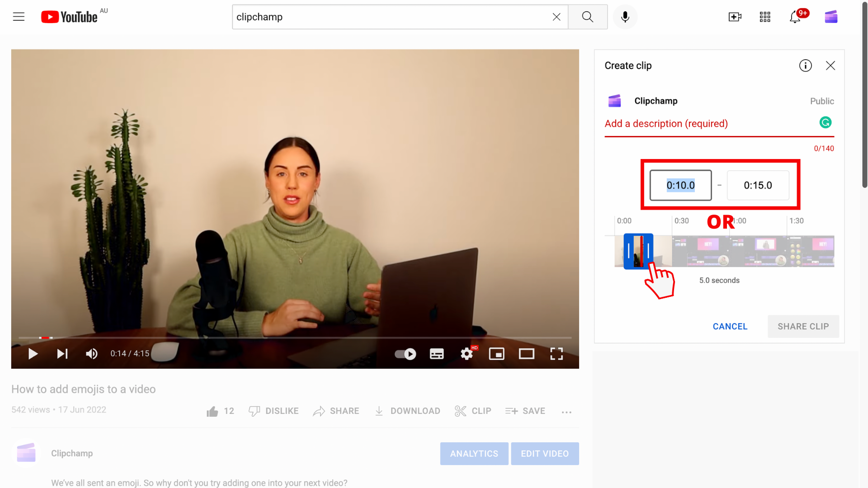Open the Clipchamp account avatar menu
Screen dimensions: 868x488
point(831,17)
